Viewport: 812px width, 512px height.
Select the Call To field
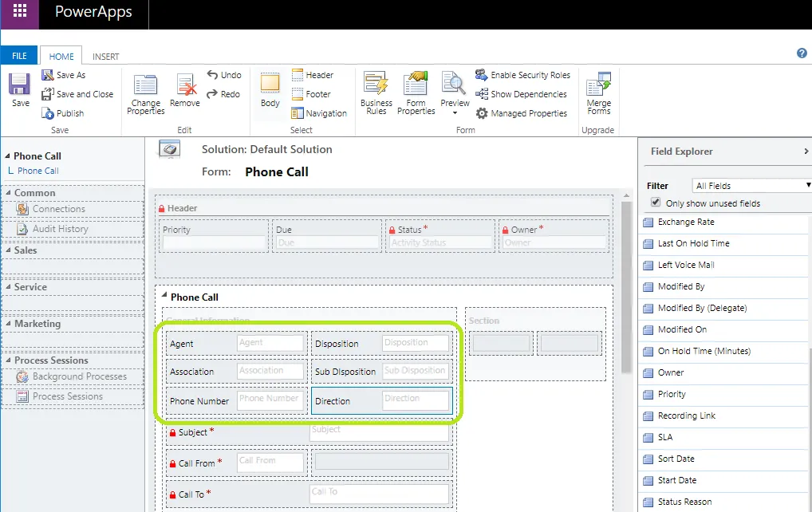pyautogui.click(x=309, y=494)
